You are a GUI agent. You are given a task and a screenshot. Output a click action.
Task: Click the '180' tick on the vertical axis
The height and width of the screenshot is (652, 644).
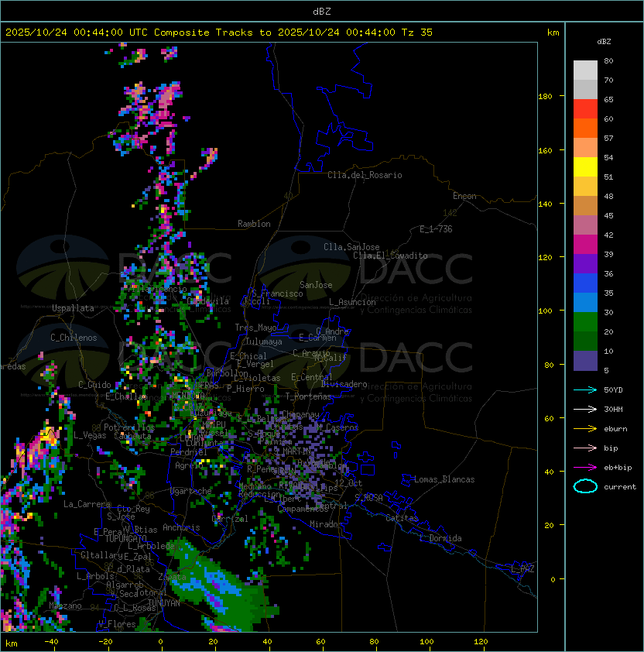[x=545, y=97]
